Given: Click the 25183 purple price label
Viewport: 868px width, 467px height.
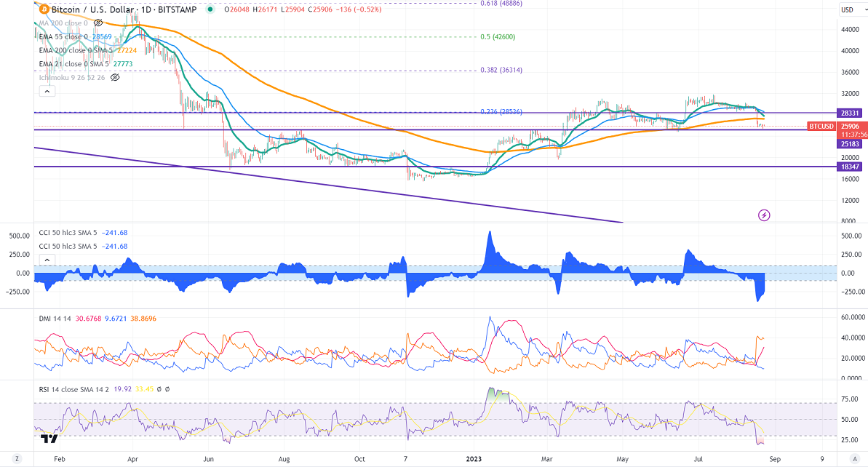Looking at the screenshot, I should pyautogui.click(x=850, y=144).
